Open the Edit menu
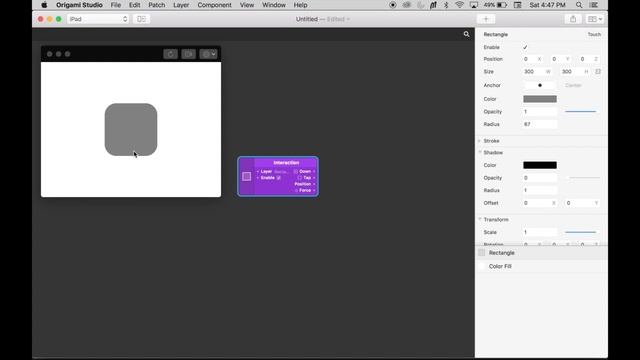This screenshot has width=640, height=360. [x=134, y=5]
